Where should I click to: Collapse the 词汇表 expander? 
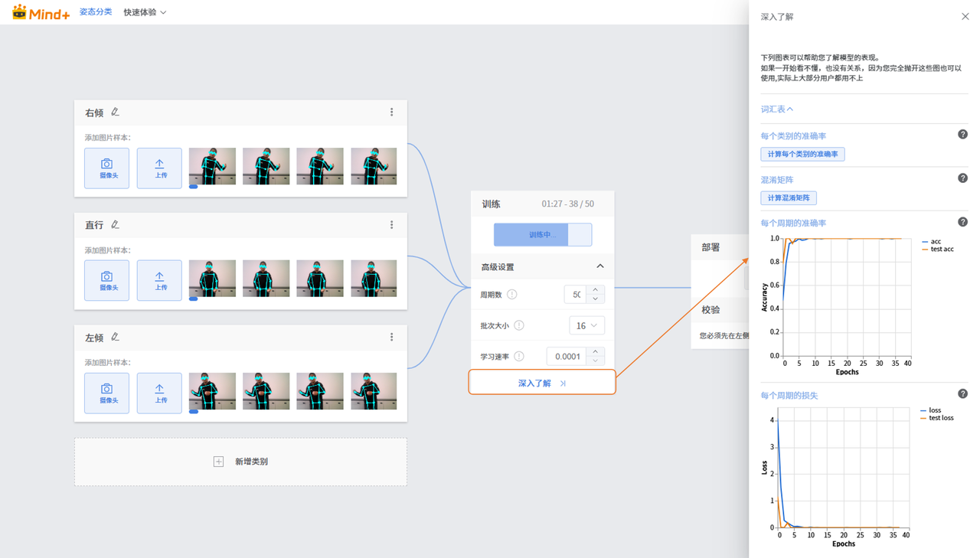777,109
